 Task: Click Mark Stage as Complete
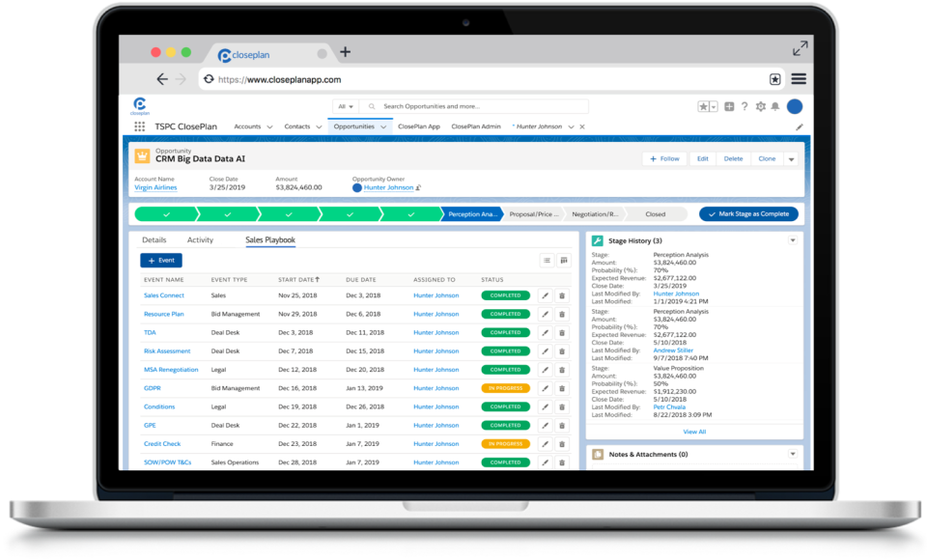click(748, 214)
